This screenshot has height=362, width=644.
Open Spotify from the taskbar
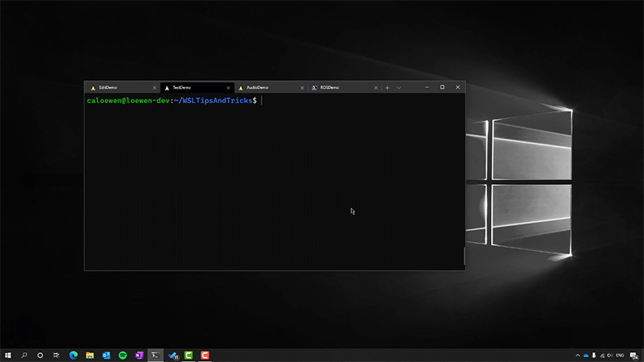click(122, 355)
